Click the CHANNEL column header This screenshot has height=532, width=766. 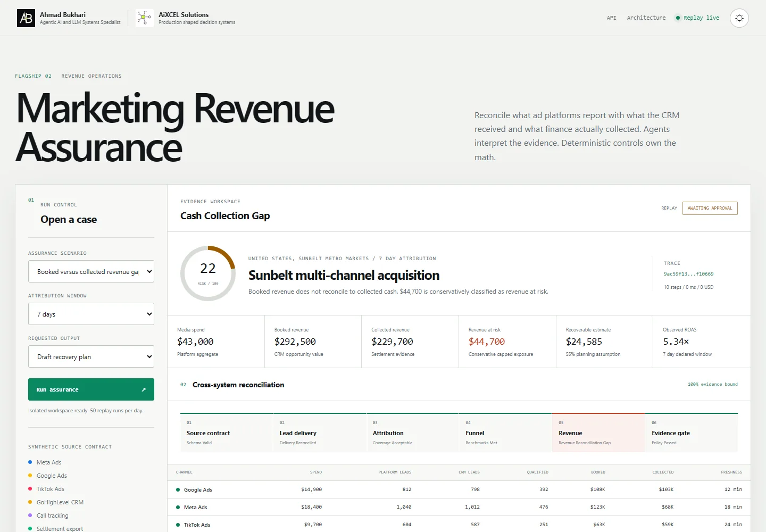pos(184,472)
